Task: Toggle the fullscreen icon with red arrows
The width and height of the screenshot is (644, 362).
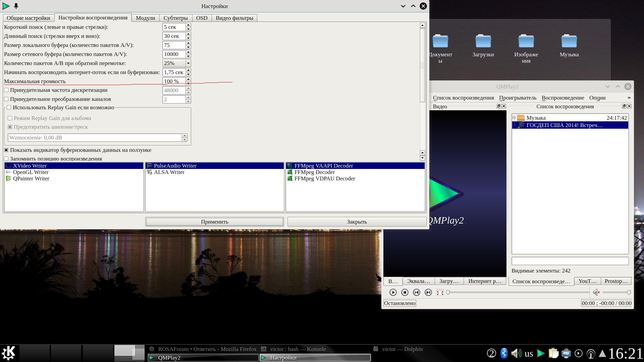Action: [440, 293]
